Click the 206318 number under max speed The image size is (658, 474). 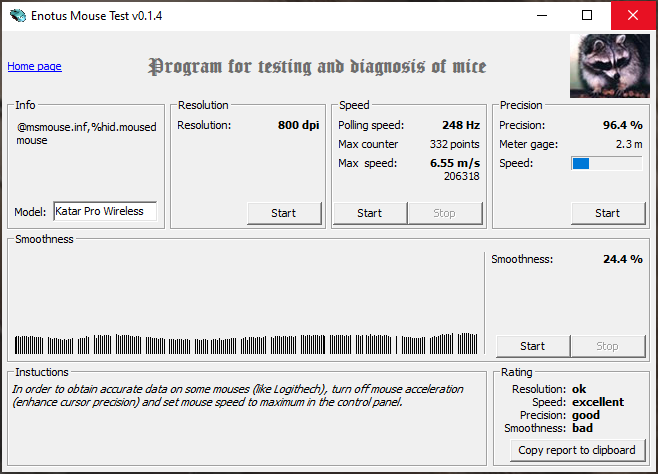(x=462, y=176)
